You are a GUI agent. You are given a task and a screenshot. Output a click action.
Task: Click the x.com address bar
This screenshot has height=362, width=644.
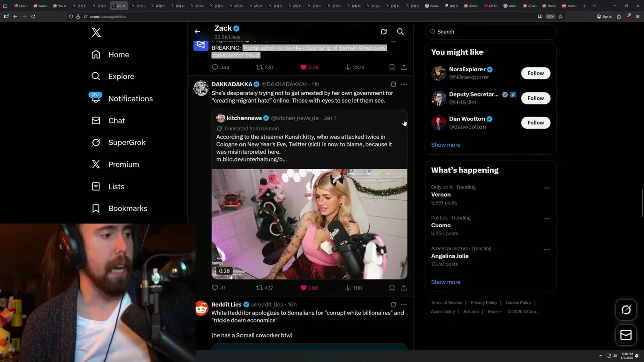[x=302, y=16]
